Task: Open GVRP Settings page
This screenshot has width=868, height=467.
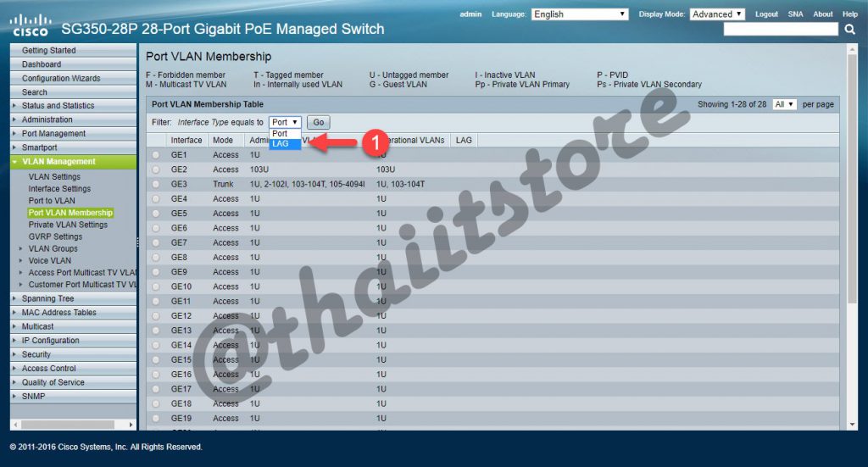Action: click(55, 236)
